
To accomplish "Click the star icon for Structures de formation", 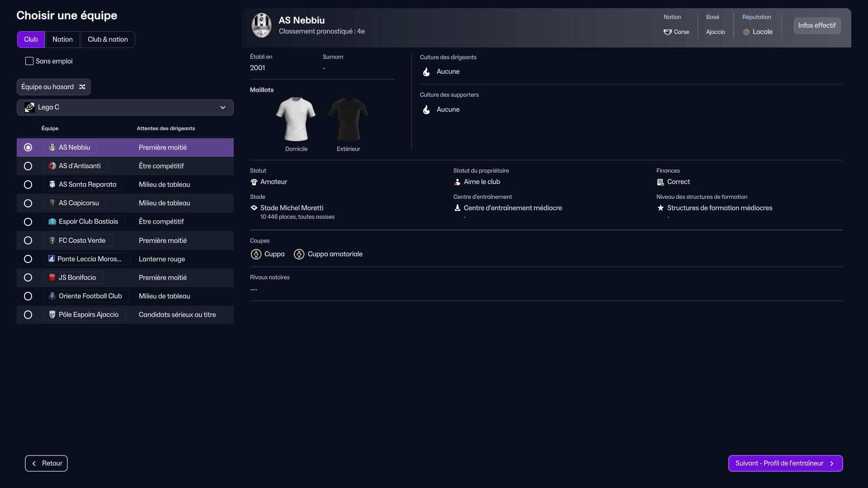I will (660, 208).
